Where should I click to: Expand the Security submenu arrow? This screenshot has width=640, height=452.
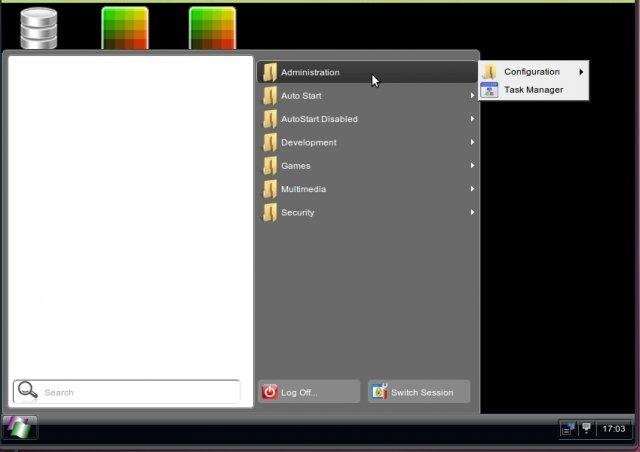click(472, 212)
